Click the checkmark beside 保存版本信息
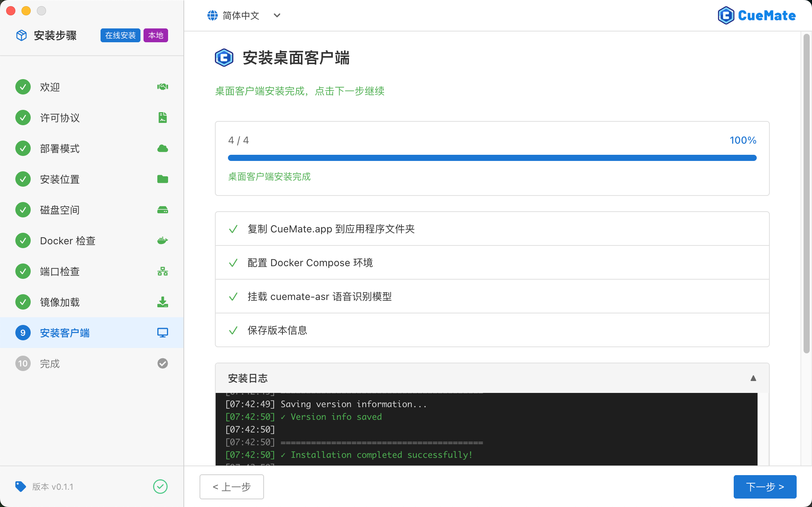Screen dimensions: 812x507 pos(233,330)
